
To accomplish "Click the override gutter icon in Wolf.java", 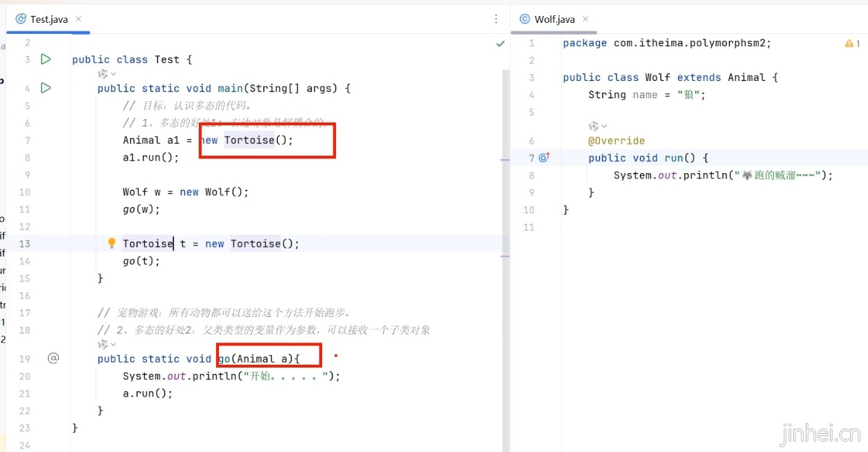I will tap(544, 158).
